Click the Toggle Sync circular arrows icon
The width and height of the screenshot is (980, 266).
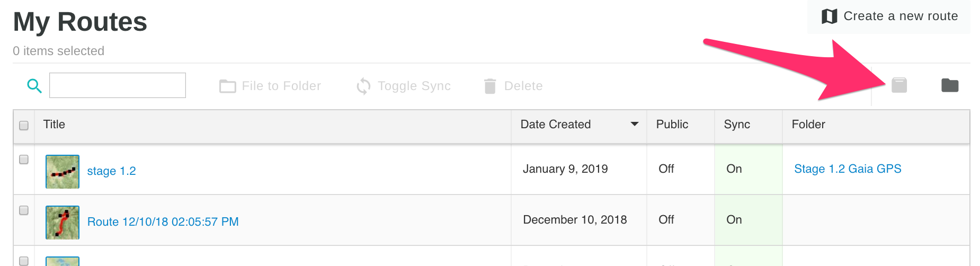pos(363,86)
